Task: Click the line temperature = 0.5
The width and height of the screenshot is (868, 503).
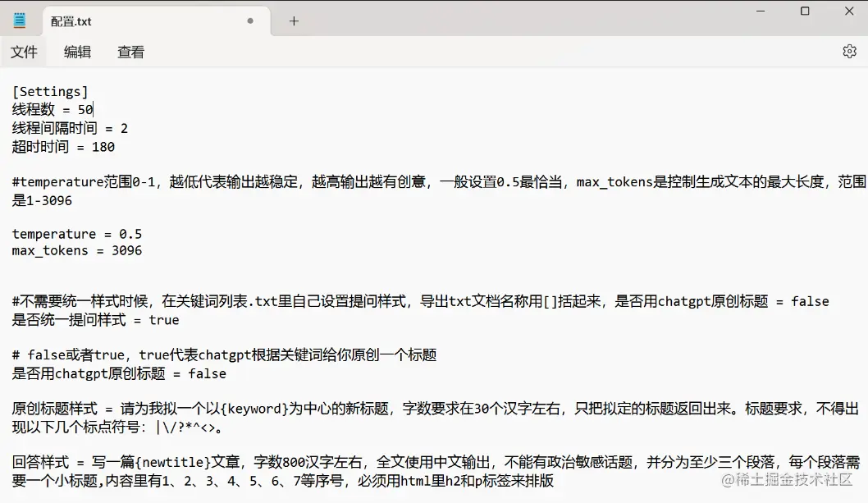Action: click(77, 234)
